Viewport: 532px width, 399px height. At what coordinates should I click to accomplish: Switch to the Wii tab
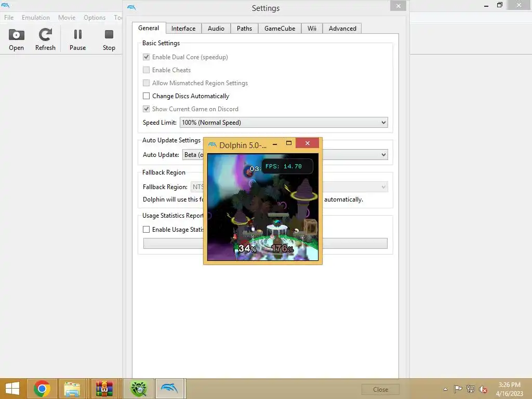coord(312,29)
